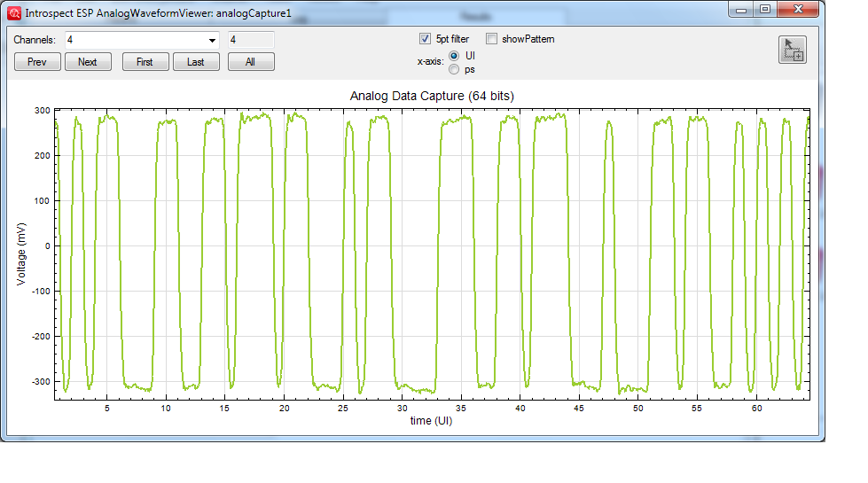Click the plot title Analog Data Capture
The image size is (868, 483).
[x=432, y=96]
